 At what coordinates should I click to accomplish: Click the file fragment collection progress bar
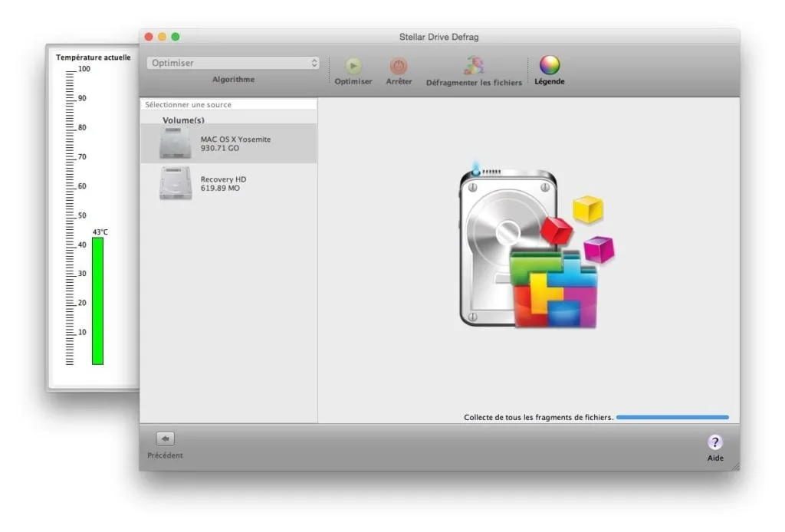point(672,417)
